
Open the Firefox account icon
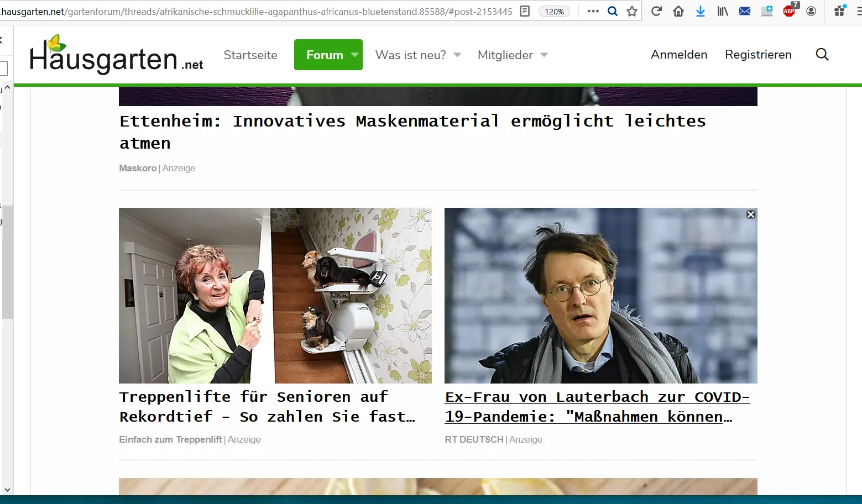pyautogui.click(x=811, y=11)
